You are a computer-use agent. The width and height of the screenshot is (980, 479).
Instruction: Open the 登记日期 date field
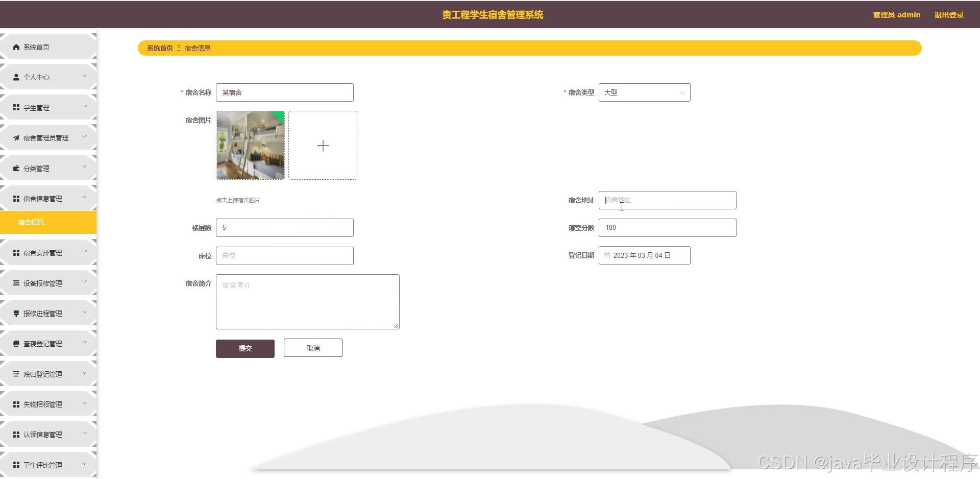coord(645,255)
